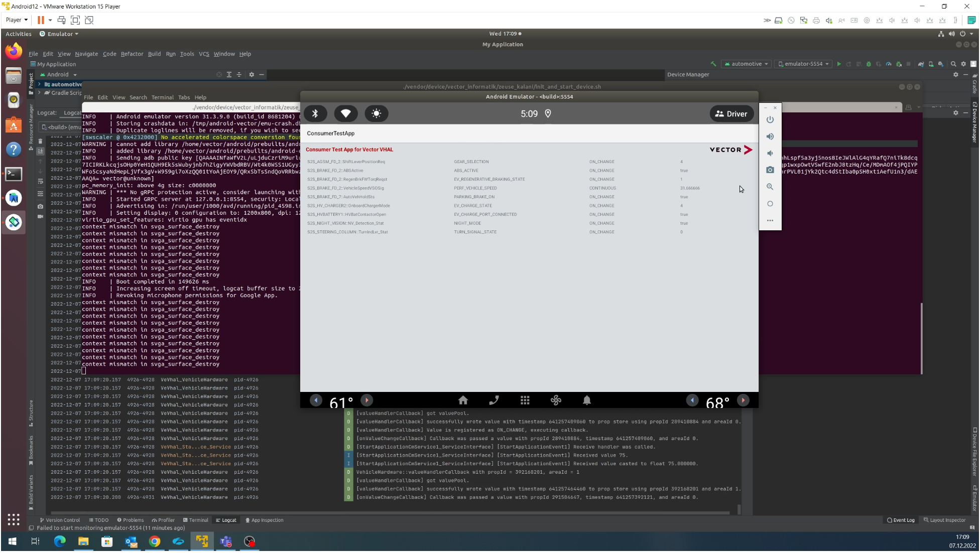Click the Build project hammer icon

[x=713, y=64]
